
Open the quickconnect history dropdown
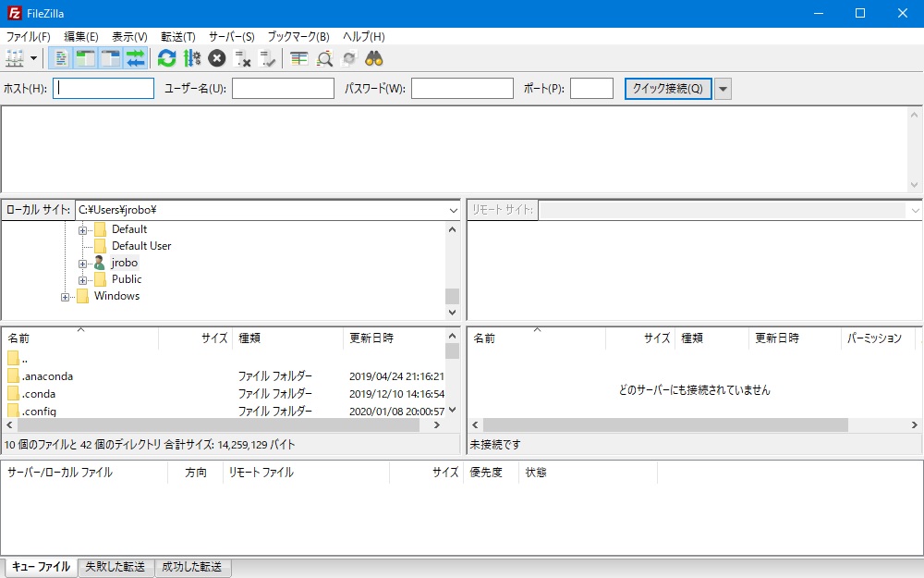tap(723, 89)
